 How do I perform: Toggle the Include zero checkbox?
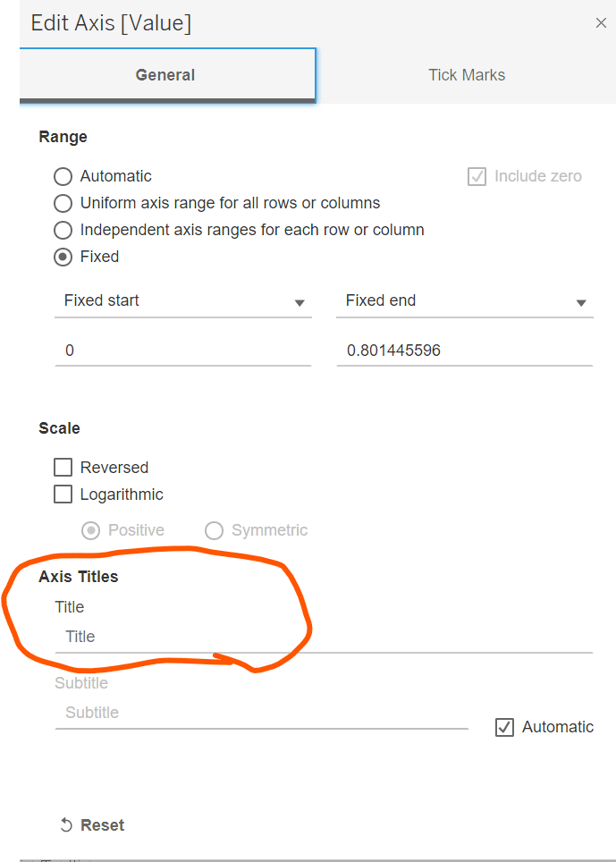click(477, 177)
